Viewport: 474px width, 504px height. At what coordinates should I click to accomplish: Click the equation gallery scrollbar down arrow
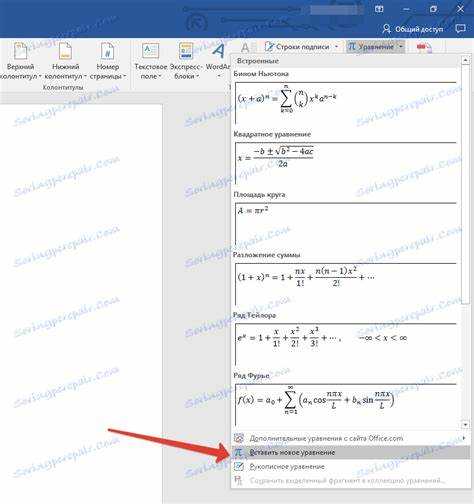tap(465, 425)
